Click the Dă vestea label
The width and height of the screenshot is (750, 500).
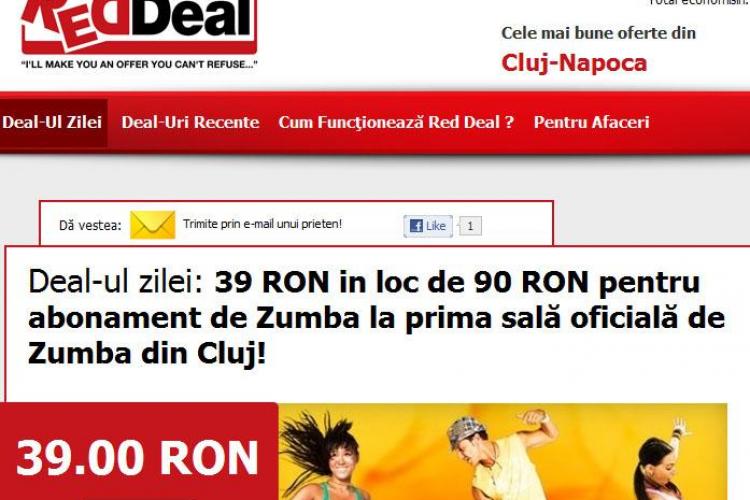pos(90,225)
